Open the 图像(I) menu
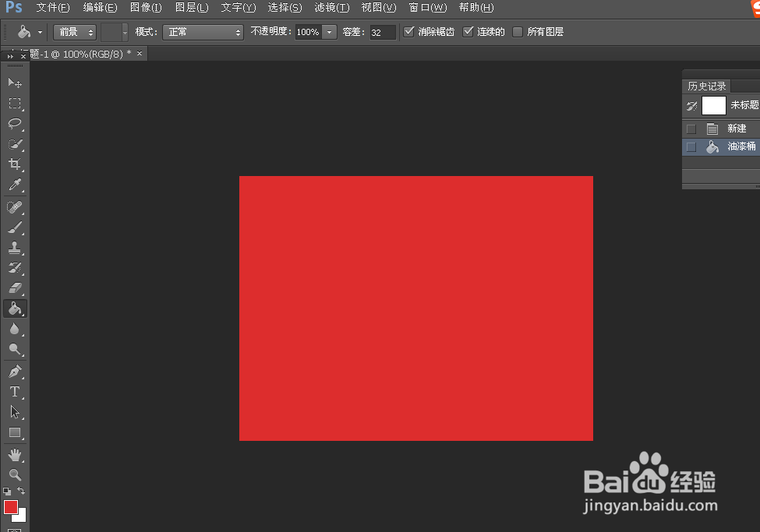 (x=146, y=7)
